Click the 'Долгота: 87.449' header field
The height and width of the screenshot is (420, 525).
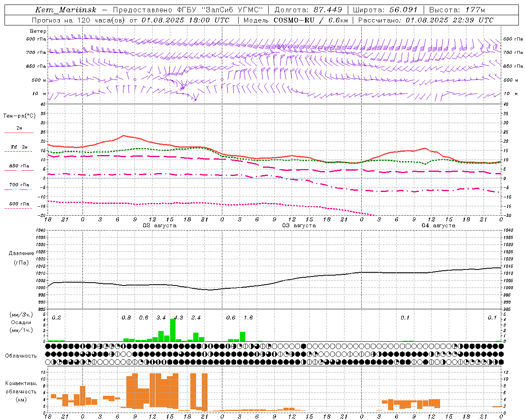coord(308,10)
